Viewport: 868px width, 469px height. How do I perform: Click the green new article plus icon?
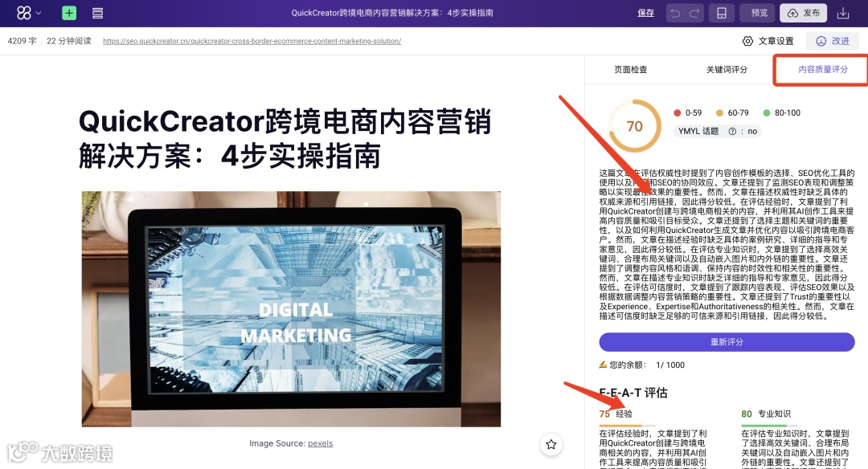click(69, 13)
